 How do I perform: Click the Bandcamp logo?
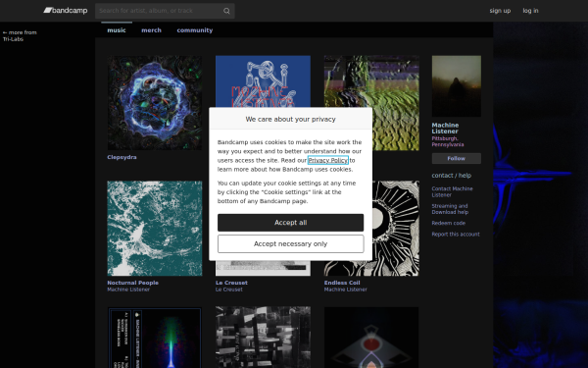[66, 11]
